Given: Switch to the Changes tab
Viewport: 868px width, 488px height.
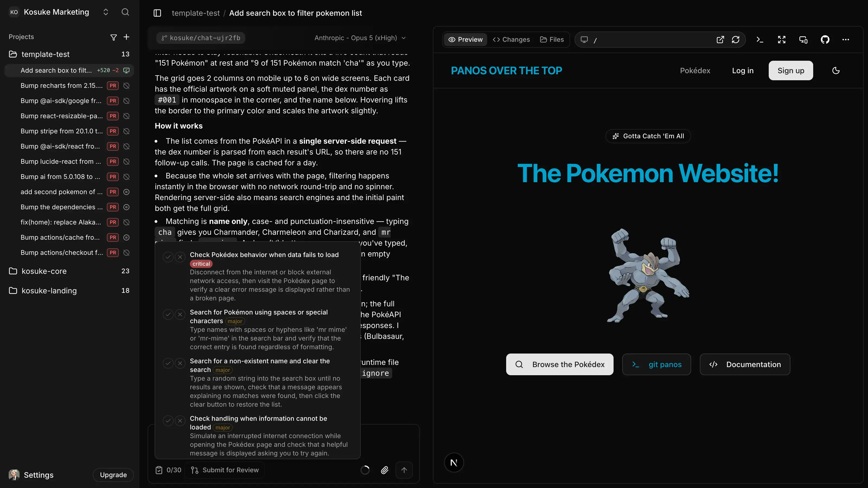Looking at the screenshot, I should click(511, 40).
